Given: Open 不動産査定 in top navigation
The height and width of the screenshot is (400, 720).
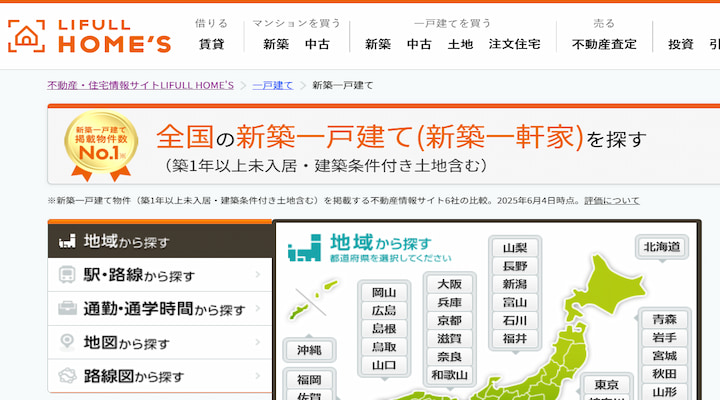Looking at the screenshot, I should click(604, 44).
